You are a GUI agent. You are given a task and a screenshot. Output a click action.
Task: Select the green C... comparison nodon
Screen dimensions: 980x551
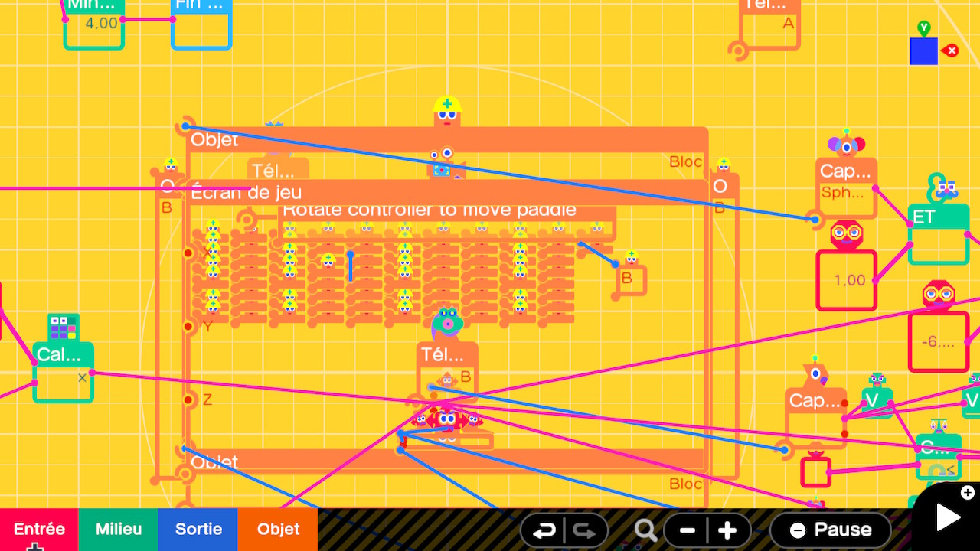click(939, 456)
